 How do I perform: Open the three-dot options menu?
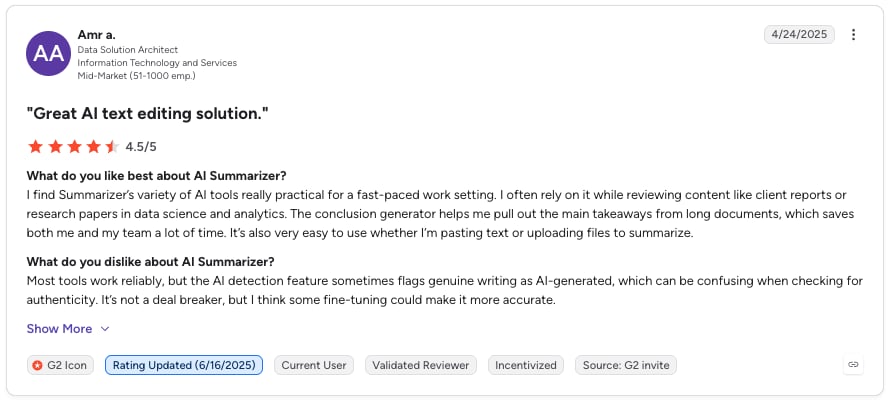pos(853,35)
